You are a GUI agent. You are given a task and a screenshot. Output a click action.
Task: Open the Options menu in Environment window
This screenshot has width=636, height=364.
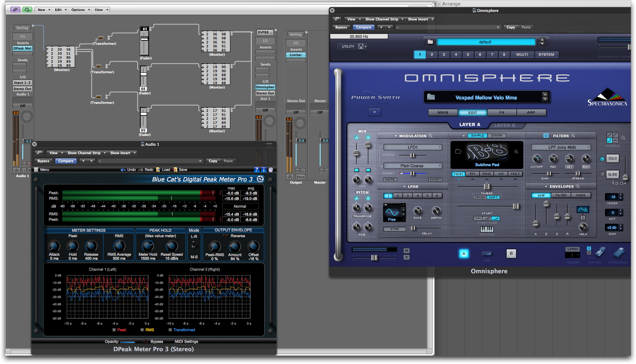click(x=80, y=10)
